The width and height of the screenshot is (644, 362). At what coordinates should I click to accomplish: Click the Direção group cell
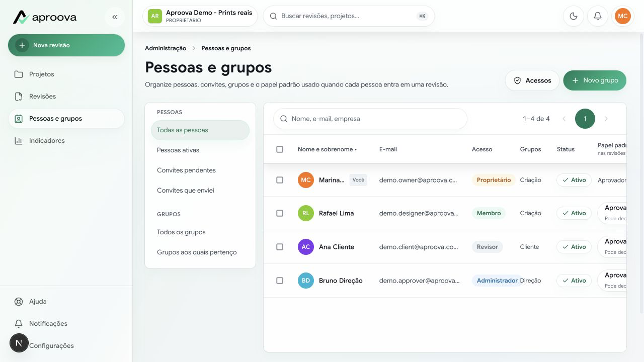531,281
